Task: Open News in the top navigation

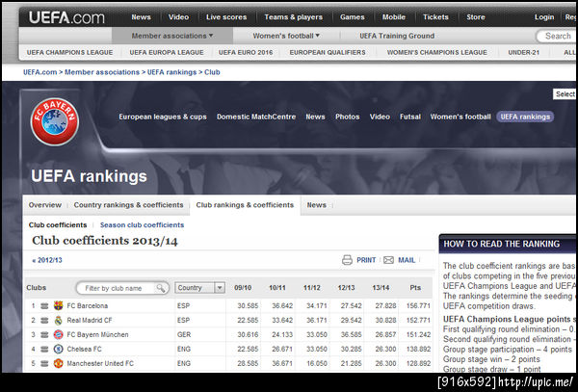Action: coord(141,17)
